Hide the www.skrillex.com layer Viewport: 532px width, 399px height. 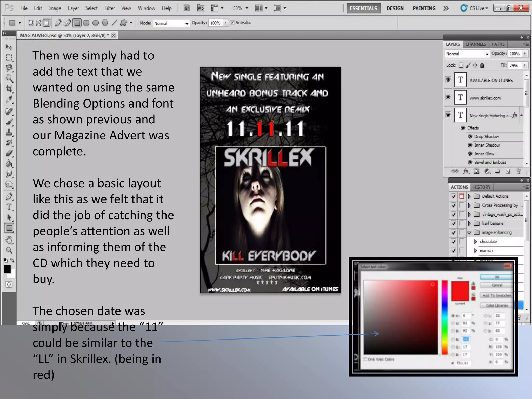tap(448, 97)
